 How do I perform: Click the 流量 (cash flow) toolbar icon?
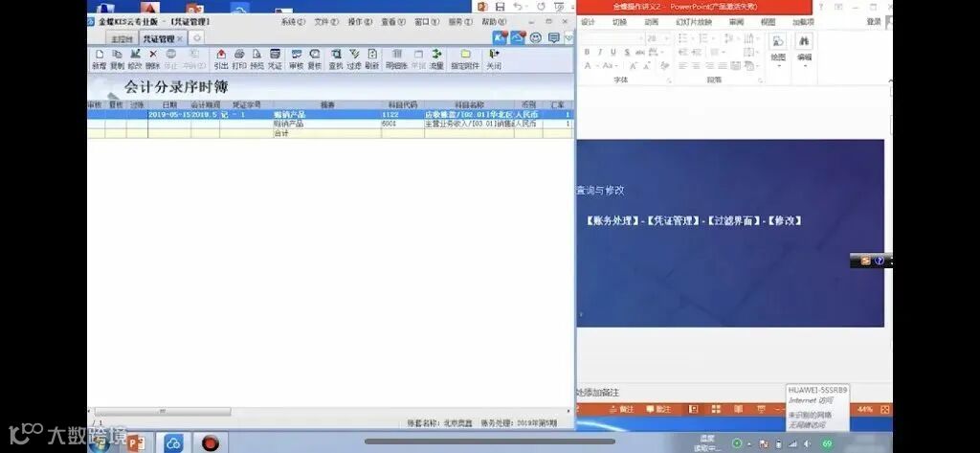[x=436, y=58]
